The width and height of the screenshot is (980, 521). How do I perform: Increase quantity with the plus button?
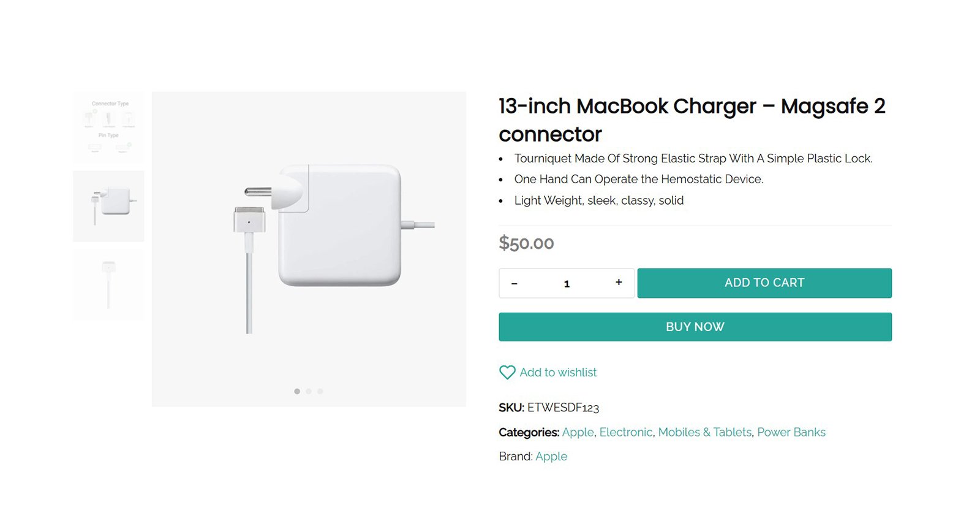coord(619,283)
